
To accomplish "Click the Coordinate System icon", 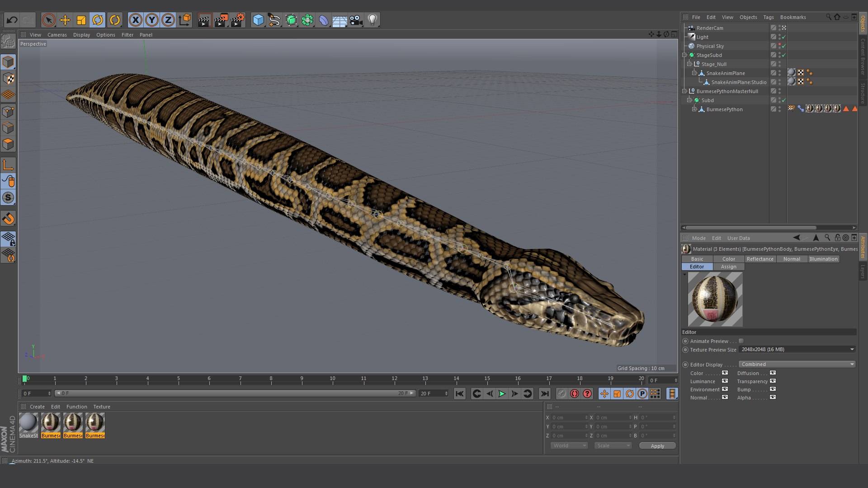I will coord(185,20).
